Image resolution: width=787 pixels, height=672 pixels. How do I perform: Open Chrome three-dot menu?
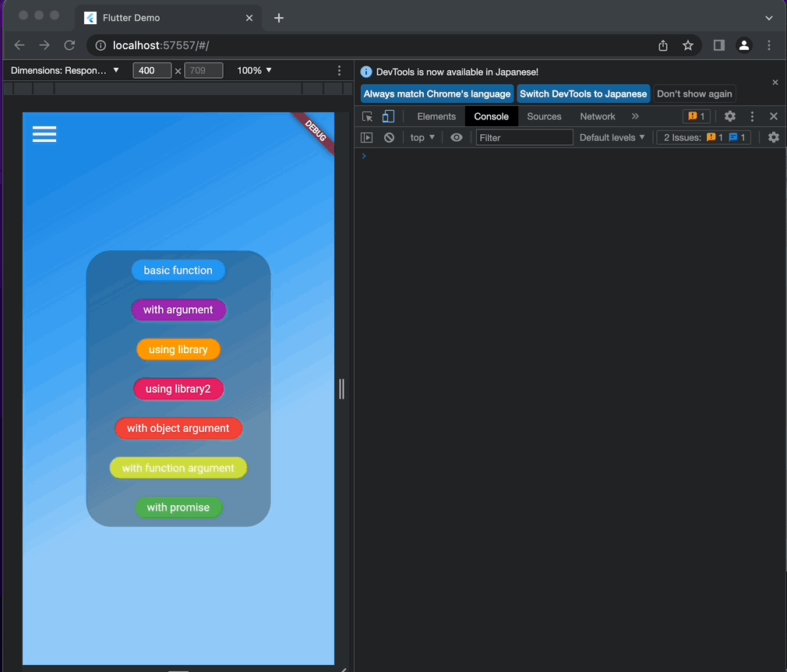click(769, 46)
